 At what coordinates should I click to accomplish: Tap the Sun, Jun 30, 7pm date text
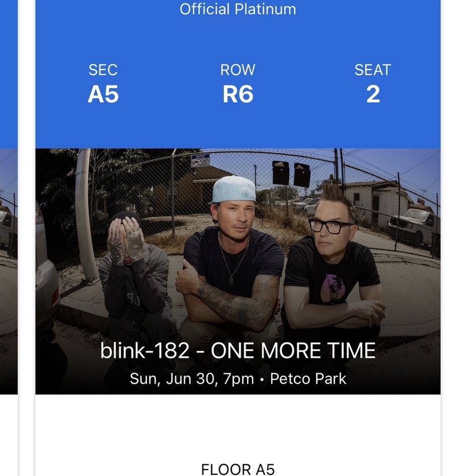point(191,379)
